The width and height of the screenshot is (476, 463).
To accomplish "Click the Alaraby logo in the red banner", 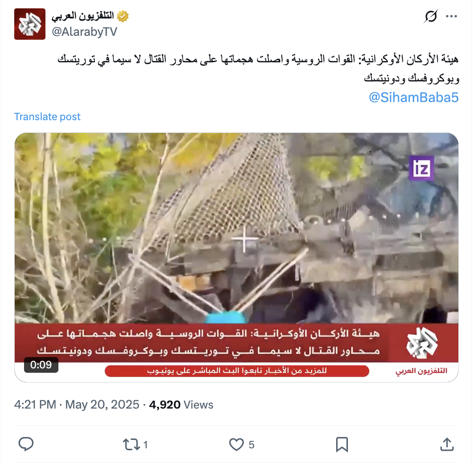I will click(422, 343).
